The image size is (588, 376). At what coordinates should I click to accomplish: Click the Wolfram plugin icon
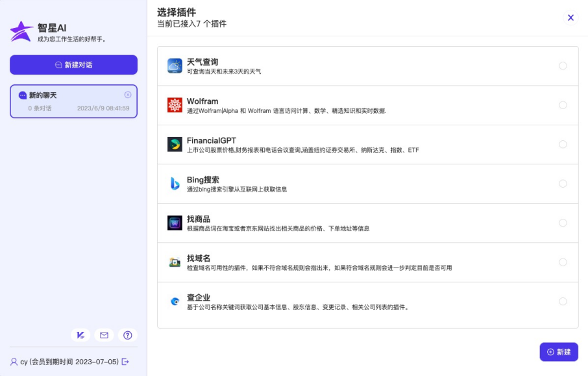(175, 105)
